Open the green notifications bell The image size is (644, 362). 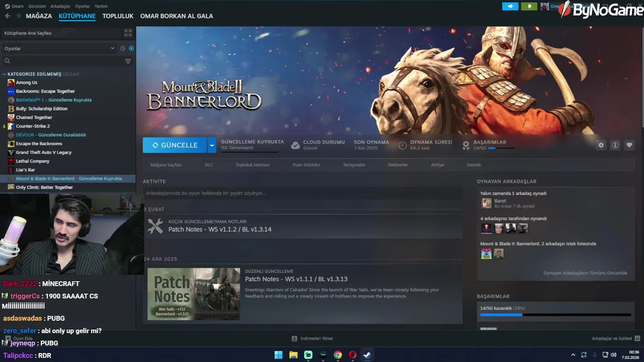tap(529, 7)
